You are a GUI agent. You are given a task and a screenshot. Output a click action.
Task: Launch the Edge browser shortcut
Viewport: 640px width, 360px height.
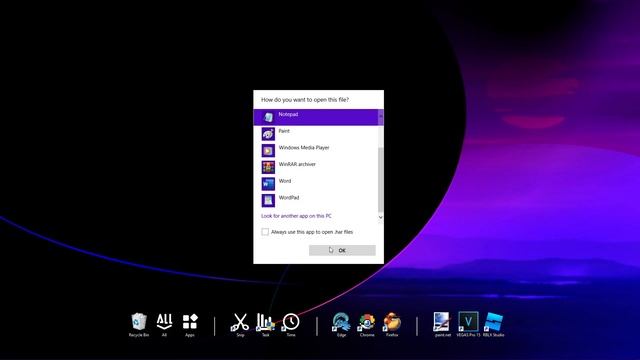click(x=341, y=325)
